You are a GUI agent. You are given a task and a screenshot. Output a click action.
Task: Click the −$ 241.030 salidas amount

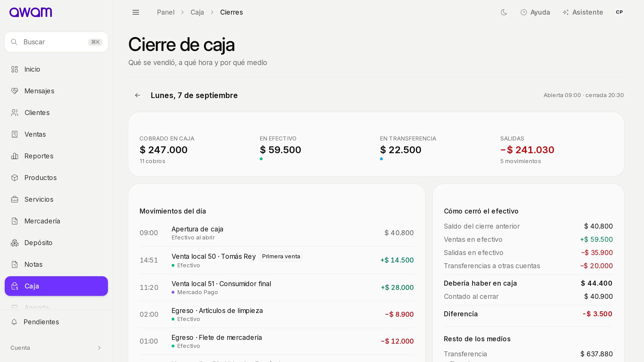527,150
